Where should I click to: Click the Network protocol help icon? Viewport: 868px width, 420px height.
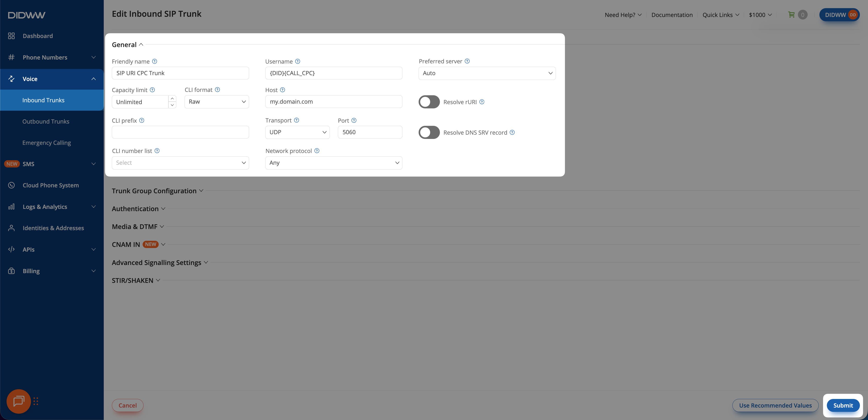pos(317,151)
